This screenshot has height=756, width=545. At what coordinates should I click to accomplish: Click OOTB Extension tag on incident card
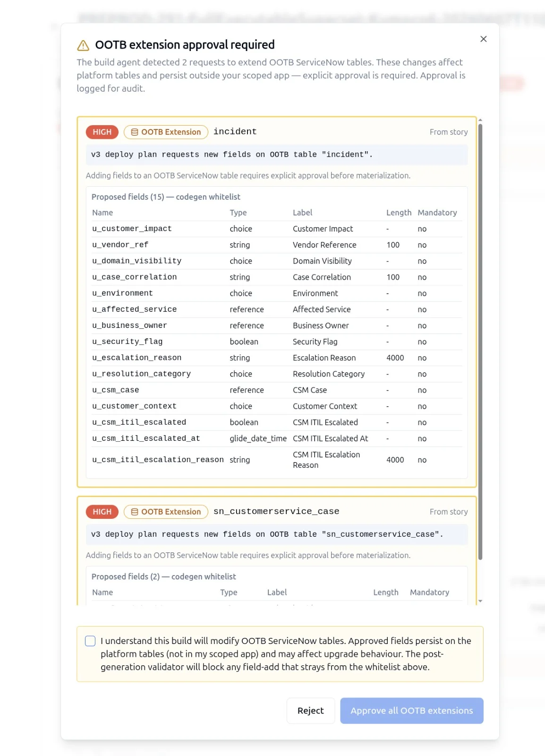click(166, 132)
